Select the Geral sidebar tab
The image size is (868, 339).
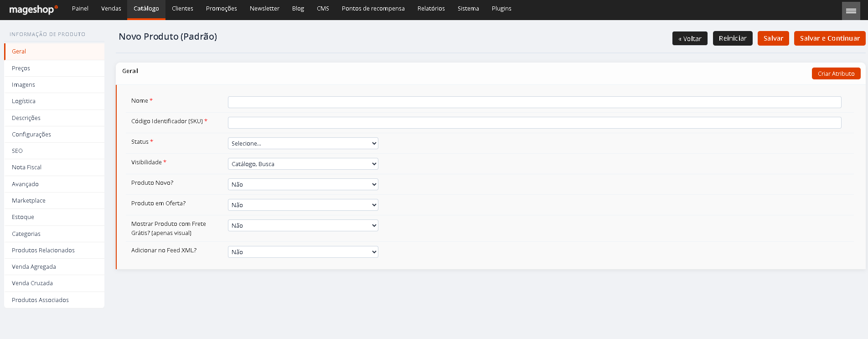pos(54,52)
